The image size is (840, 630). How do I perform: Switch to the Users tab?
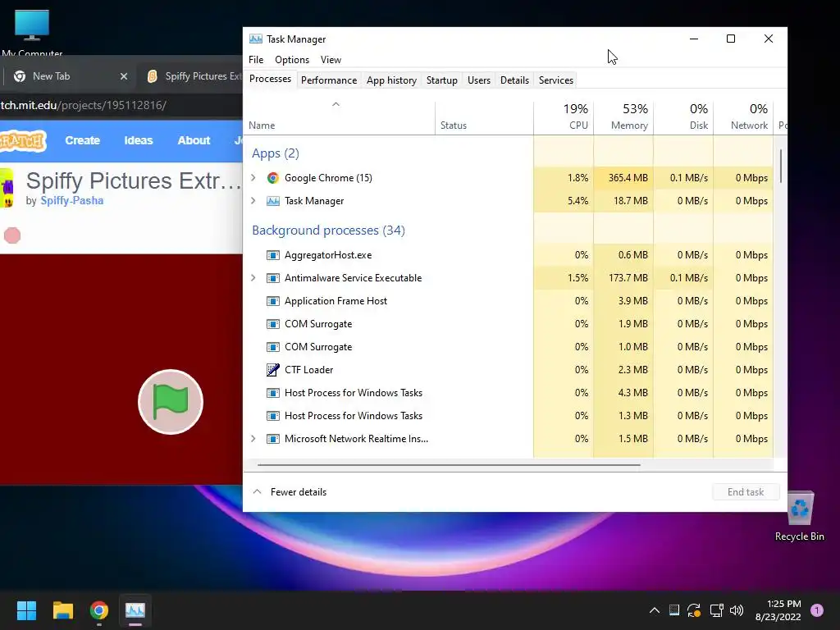coord(479,80)
